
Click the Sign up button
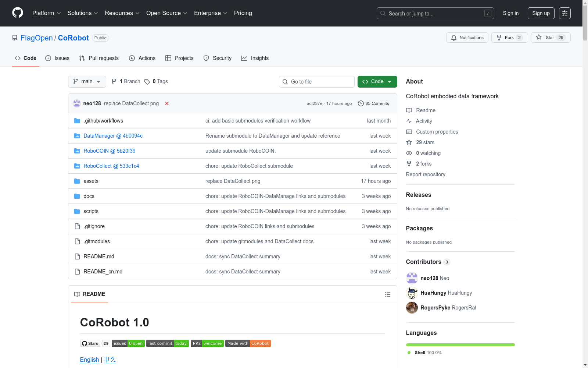(541, 13)
